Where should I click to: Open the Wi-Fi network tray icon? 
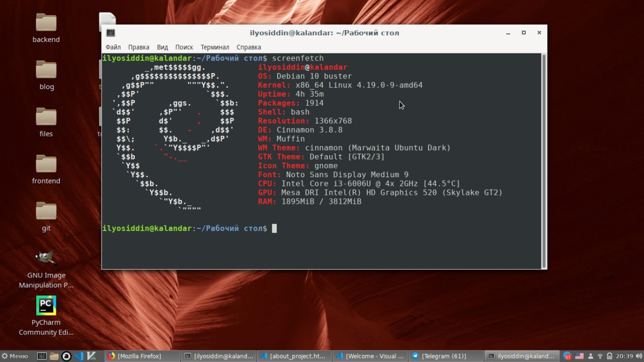point(599,356)
